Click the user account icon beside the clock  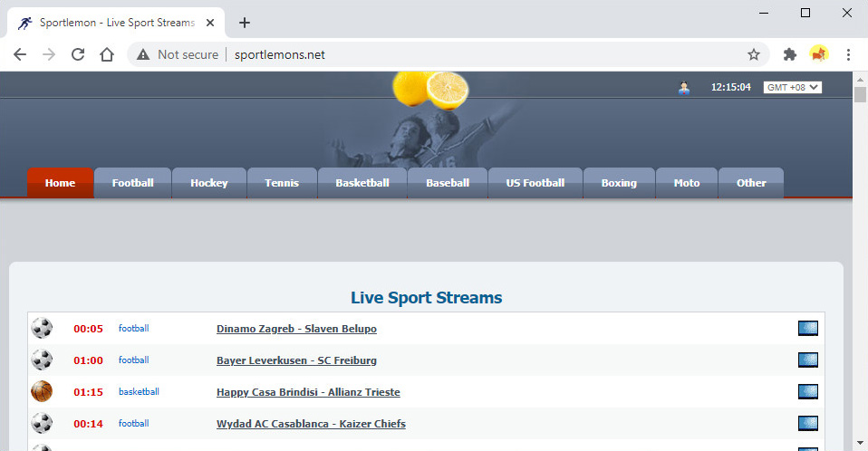pos(684,88)
